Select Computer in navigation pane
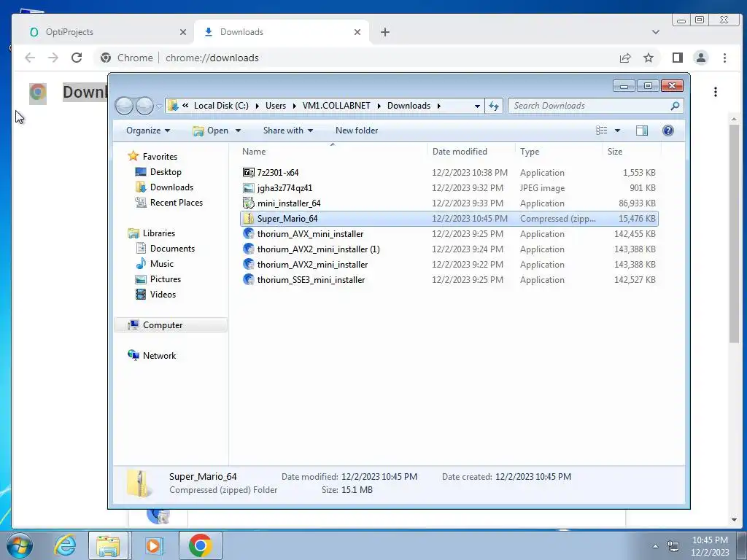Screen dimensions: 747x560 click(x=171, y=324)
